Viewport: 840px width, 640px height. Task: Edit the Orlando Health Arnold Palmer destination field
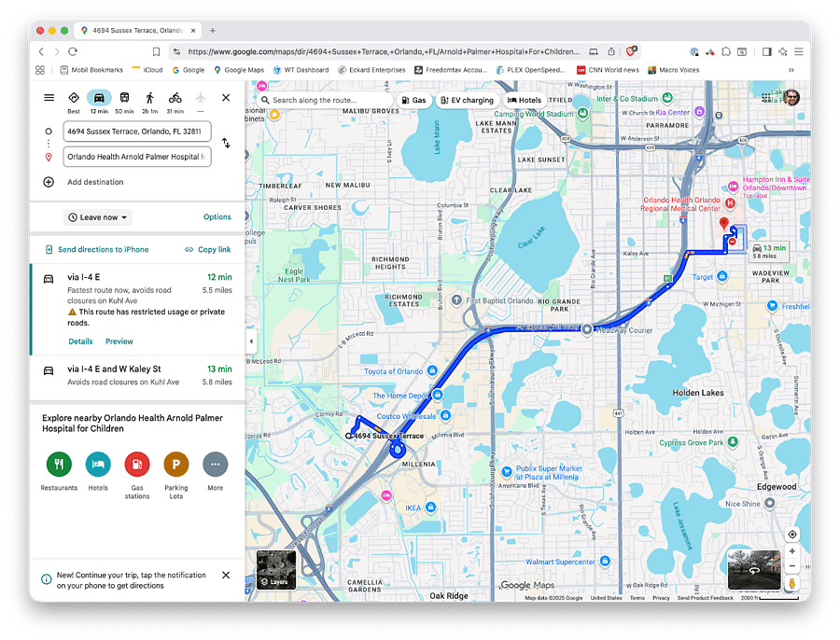(137, 157)
